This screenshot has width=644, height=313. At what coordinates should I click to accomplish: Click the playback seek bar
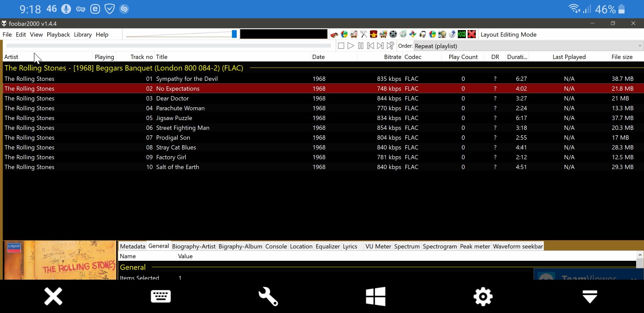[169, 46]
